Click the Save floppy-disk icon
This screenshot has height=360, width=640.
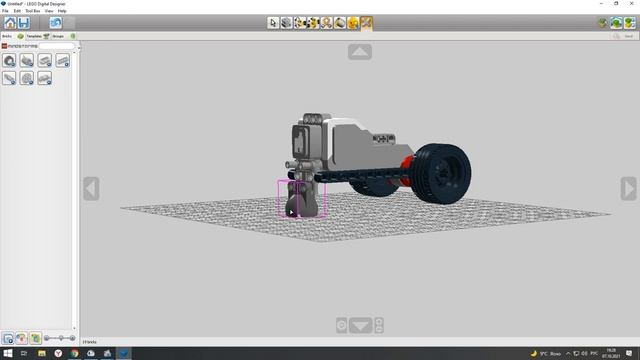pos(24,23)
